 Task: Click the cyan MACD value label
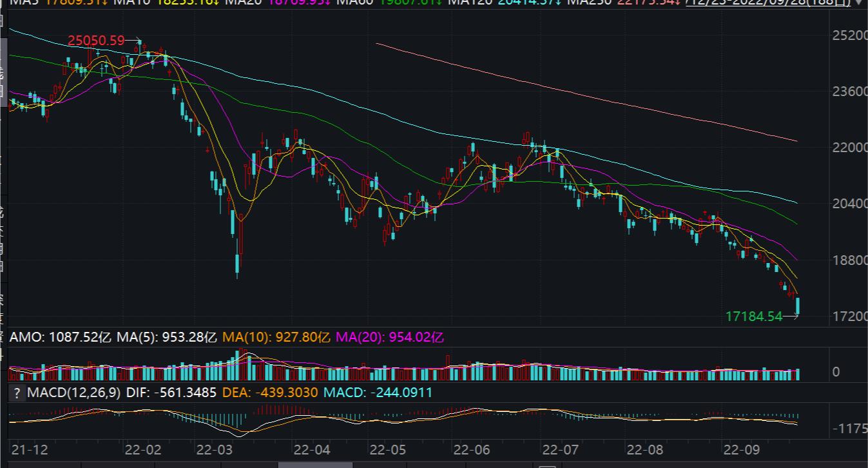pos(378,393)
